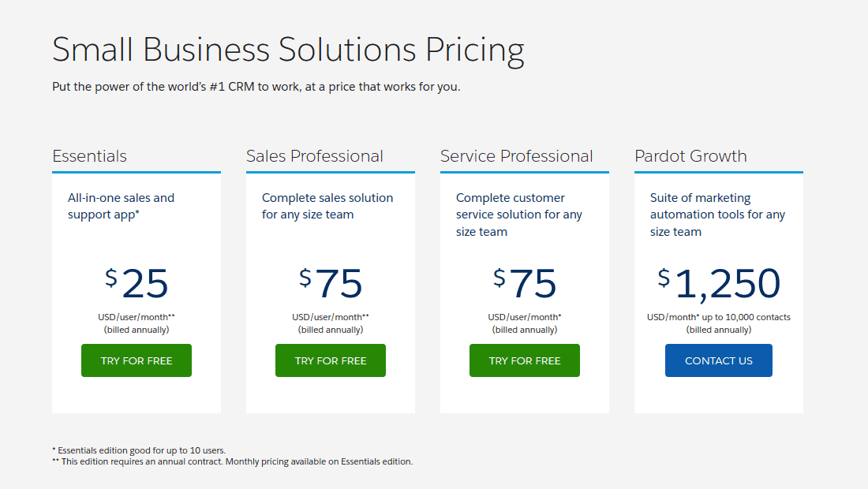Click the annual contract footnote text
Viewport: 868px width, 489px height.
click(233, 461)
